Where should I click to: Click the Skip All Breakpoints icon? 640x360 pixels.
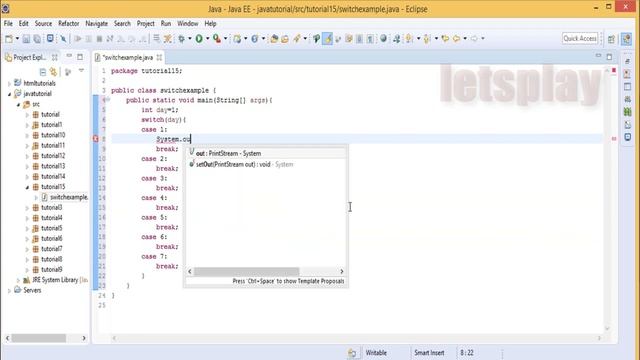64,39
